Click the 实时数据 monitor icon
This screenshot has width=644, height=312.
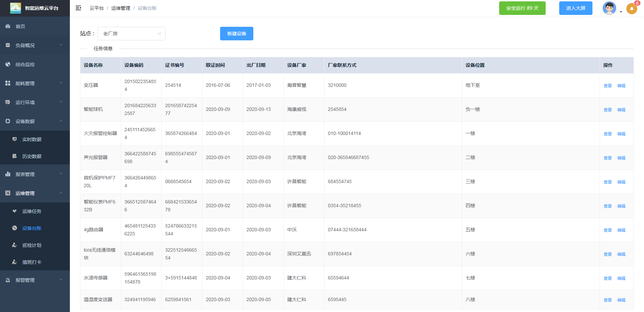click(x=15, y=139)
